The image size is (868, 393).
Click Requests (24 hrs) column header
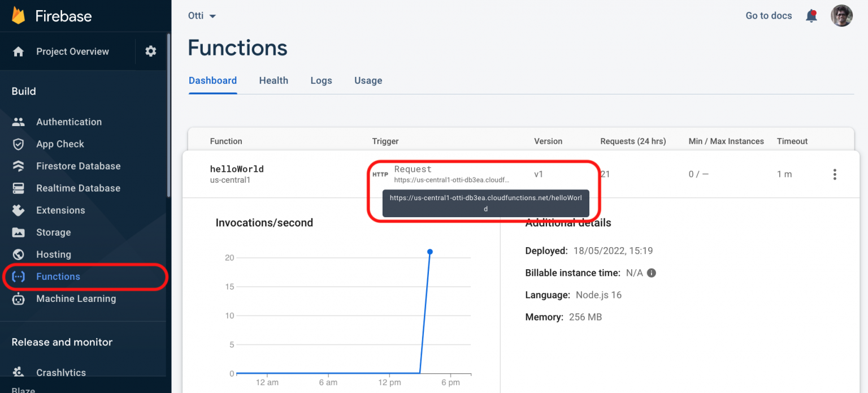(633, 141)
